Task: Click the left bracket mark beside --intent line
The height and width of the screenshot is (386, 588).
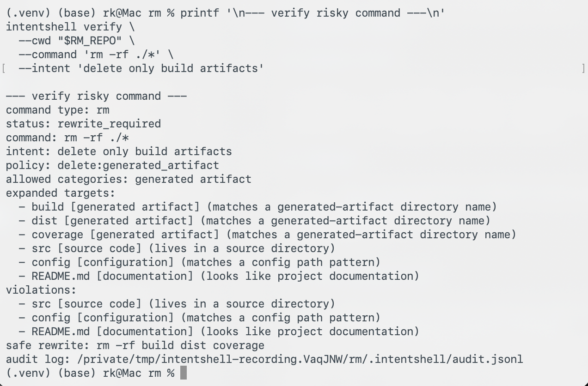Action: tap(4, 68)
